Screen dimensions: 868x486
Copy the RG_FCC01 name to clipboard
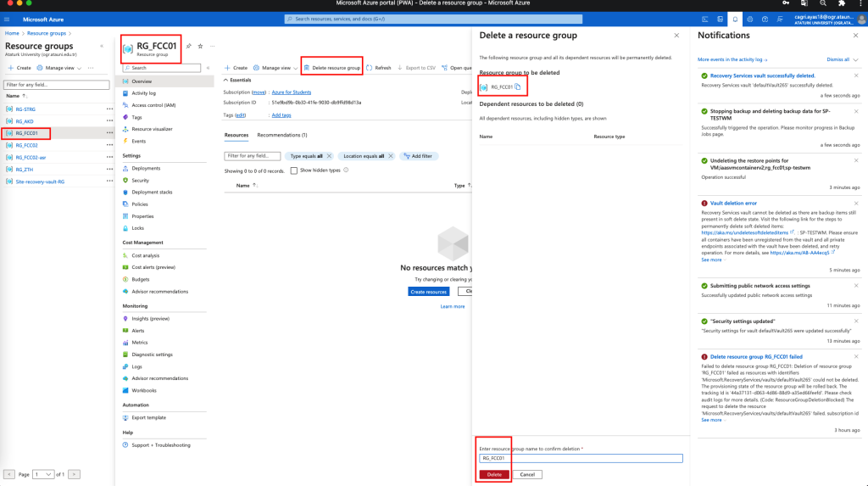(x=517, y=87)
